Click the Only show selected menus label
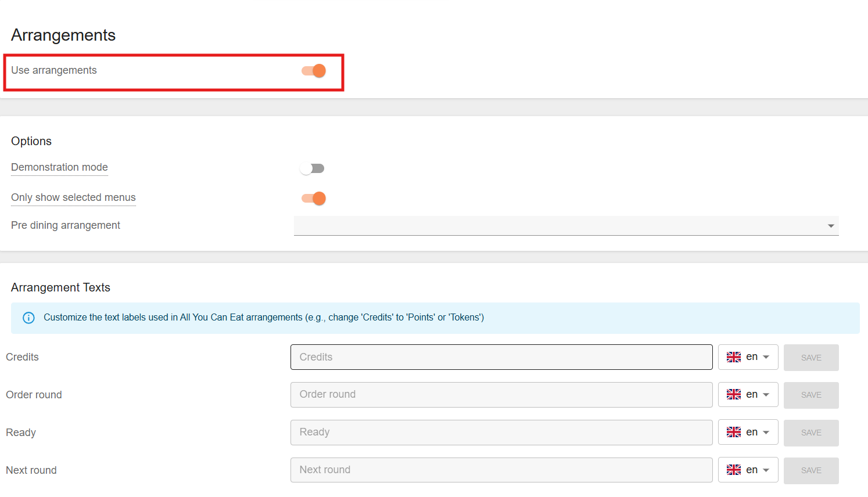Image resolution: width=868 pixels, height=497 pixels. 73,197
